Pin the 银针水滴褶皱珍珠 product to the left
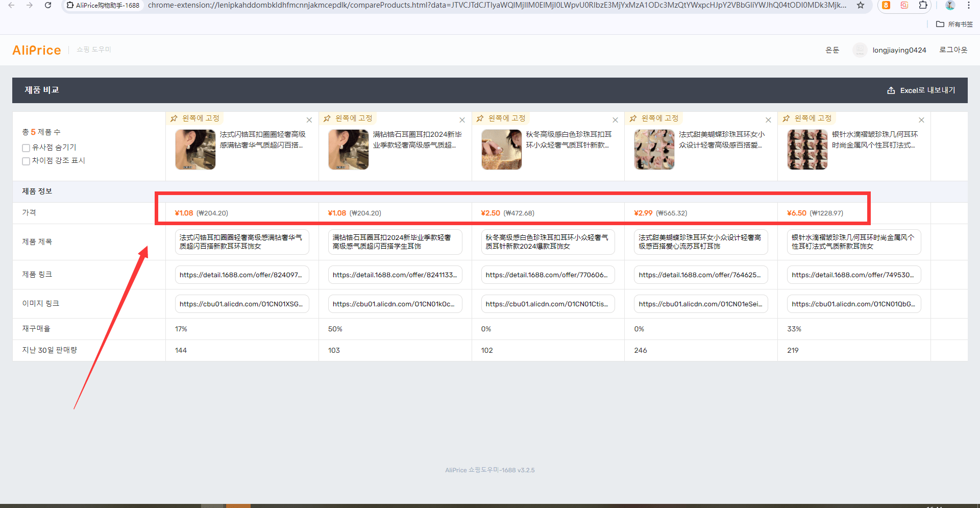This screenshot has width=980, height=508. pyautogui.click(x=807, y=118)
